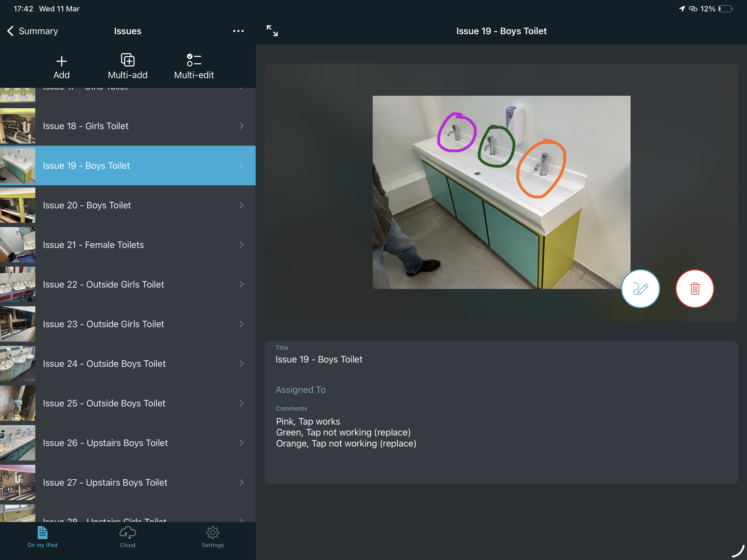Select Issue 18 - Girls Toilet row
This screenshot has height=560, width=747.
click(128, 126)
